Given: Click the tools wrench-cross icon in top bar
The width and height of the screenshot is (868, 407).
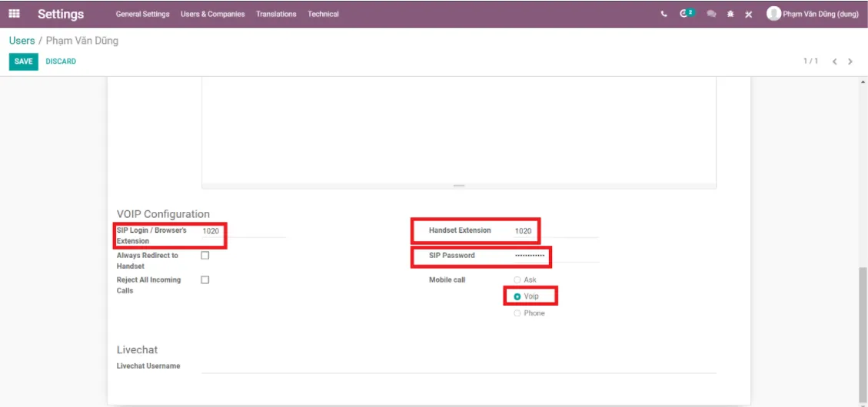Looking at the screenshot, I should pyautogui.click(x=748, y=15).
